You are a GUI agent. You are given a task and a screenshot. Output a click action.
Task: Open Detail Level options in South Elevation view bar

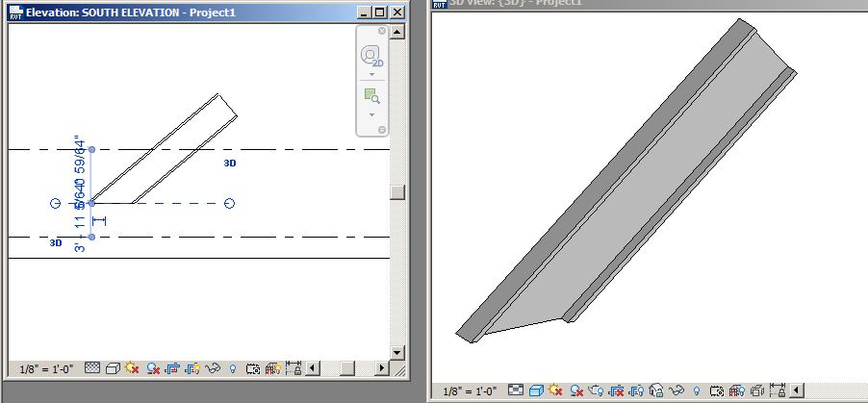click(92, 368)
